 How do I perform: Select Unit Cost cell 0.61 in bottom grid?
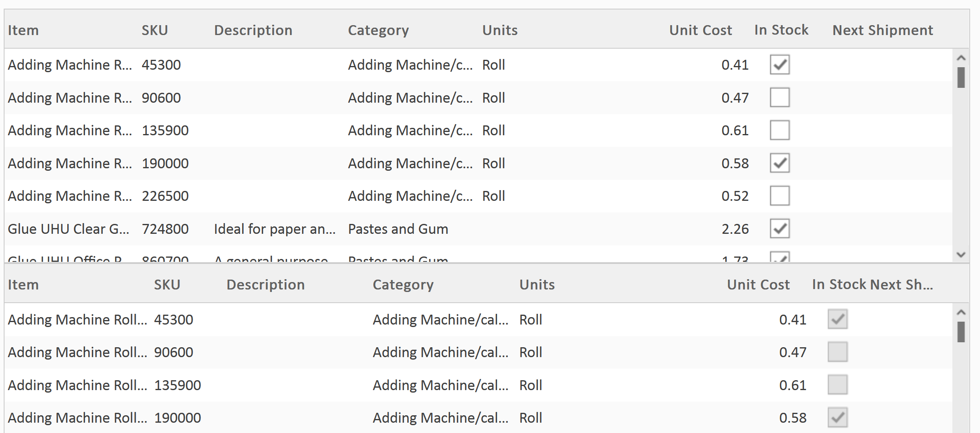pyautogui.click(x=792, y=385)
